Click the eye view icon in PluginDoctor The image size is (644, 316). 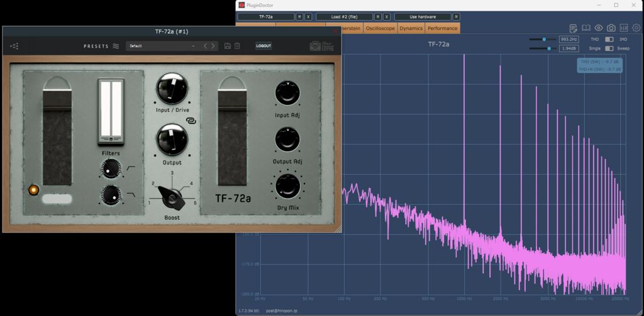[599, 28]
